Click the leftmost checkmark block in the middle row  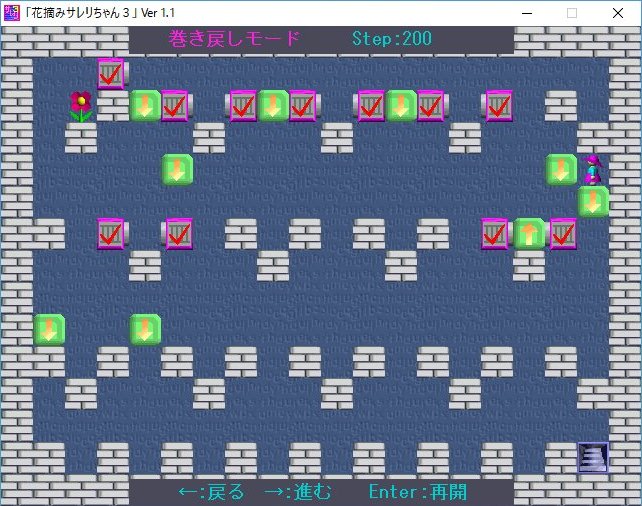111,233
